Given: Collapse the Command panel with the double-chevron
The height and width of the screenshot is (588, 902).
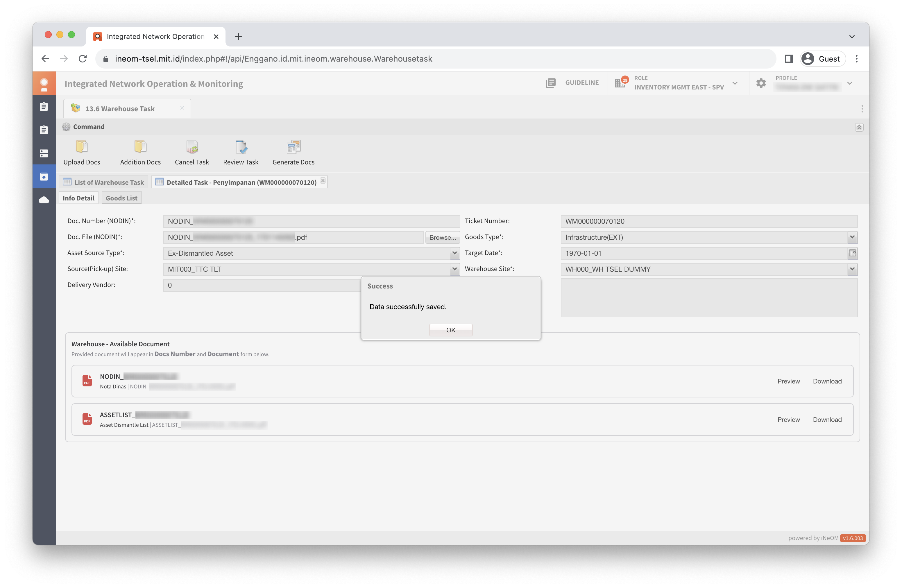Looking at the screenshot, I should tap(859, 127).
